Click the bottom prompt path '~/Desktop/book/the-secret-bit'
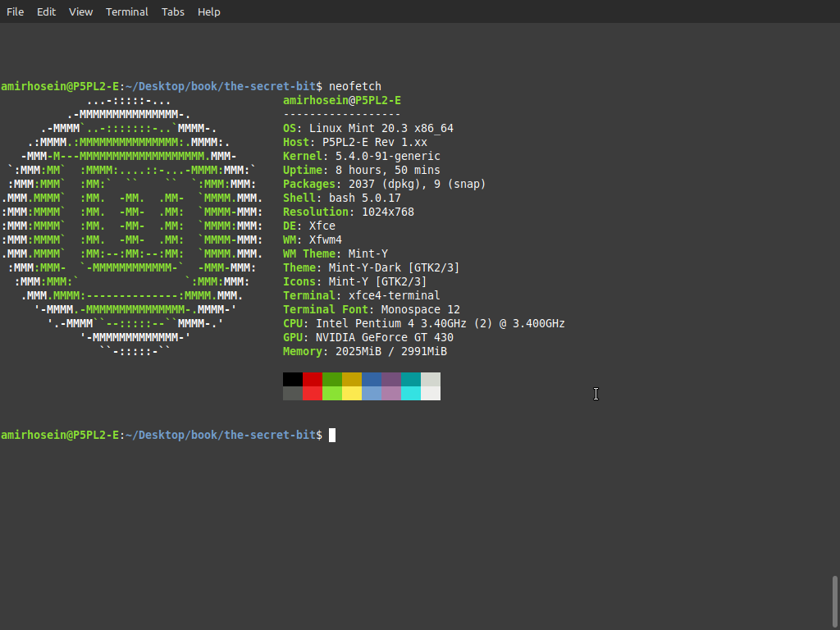840x630 pixels. (221, 435)
